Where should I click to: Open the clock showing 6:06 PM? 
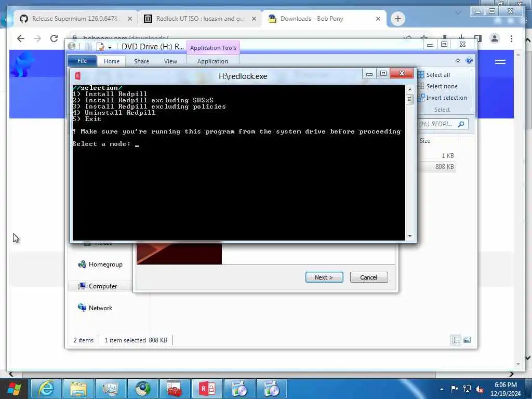coord(506,389)
